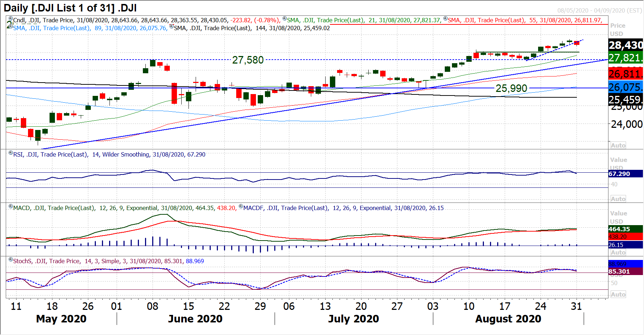Click the SMA 89 legend circle icon
The width and height of the screenshot is (644, 335).
pyautogui.click(x=11, y=26)
